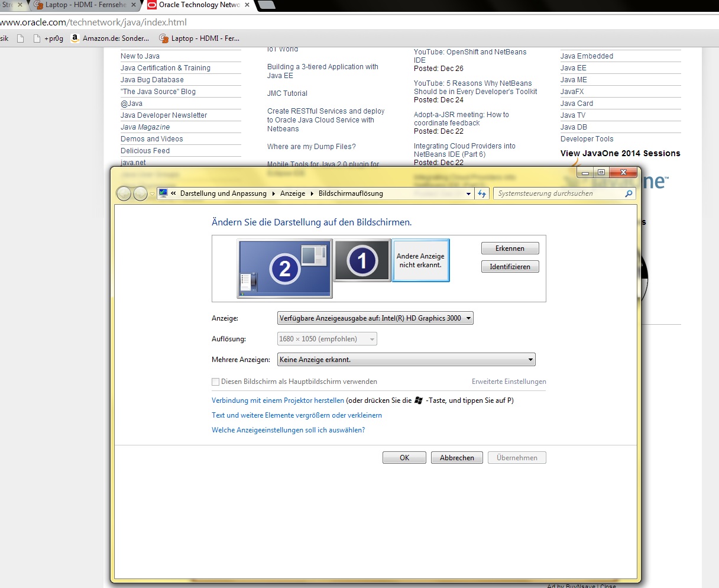Open the 'Amazon.de: Sonder...' bookmark
The width and height of the screenshot is (719, 588).
[x=110, y=38]
